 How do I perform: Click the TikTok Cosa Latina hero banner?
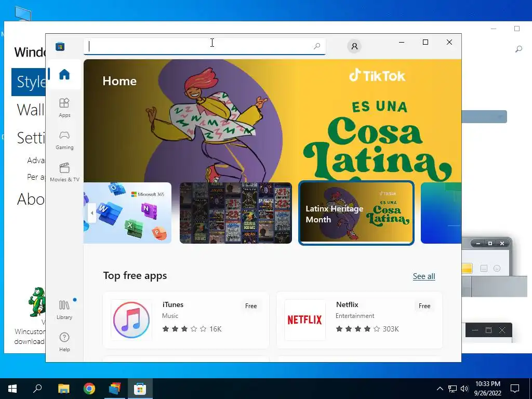pyautogui.click(x=272, y=121)
